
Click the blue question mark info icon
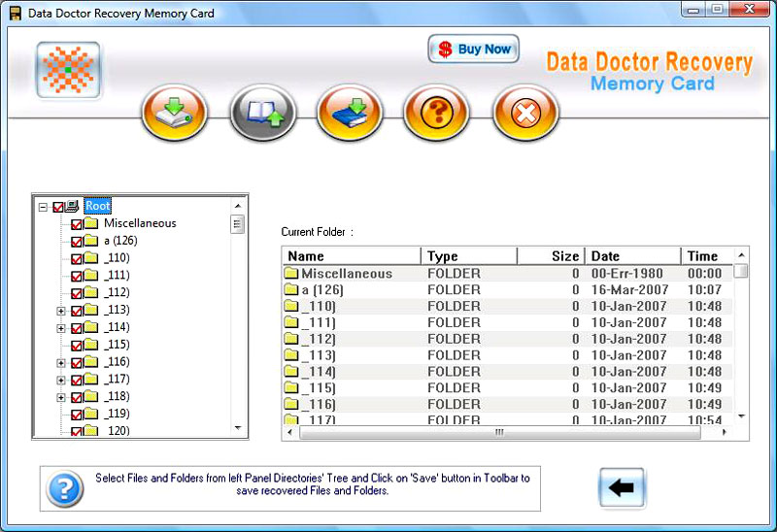(64, 489)
